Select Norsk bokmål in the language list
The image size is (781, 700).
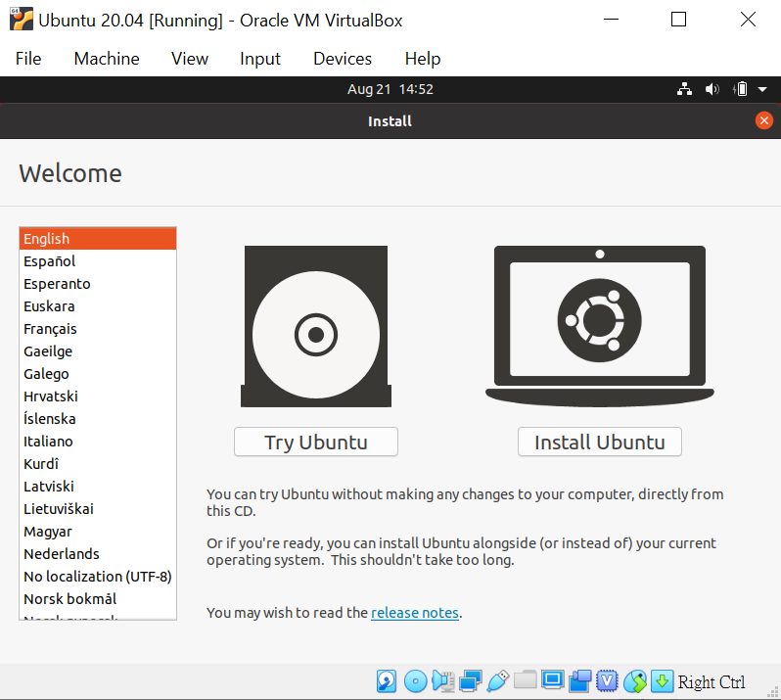pyautogui.click(x=98, y=599)
